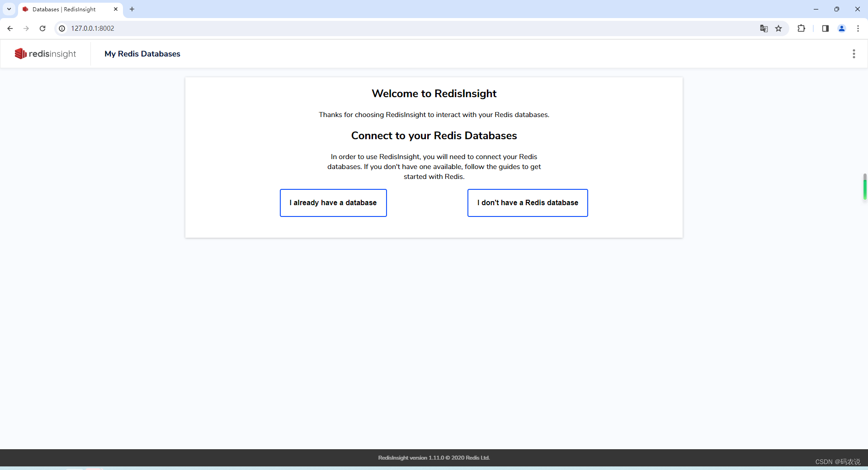Restore down the browser window
This screenshot has width=868, height=470.
point(837,9)
